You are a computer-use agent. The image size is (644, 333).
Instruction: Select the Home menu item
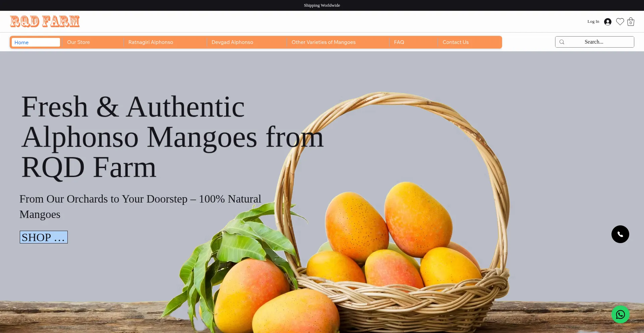(x=36, y=42)
